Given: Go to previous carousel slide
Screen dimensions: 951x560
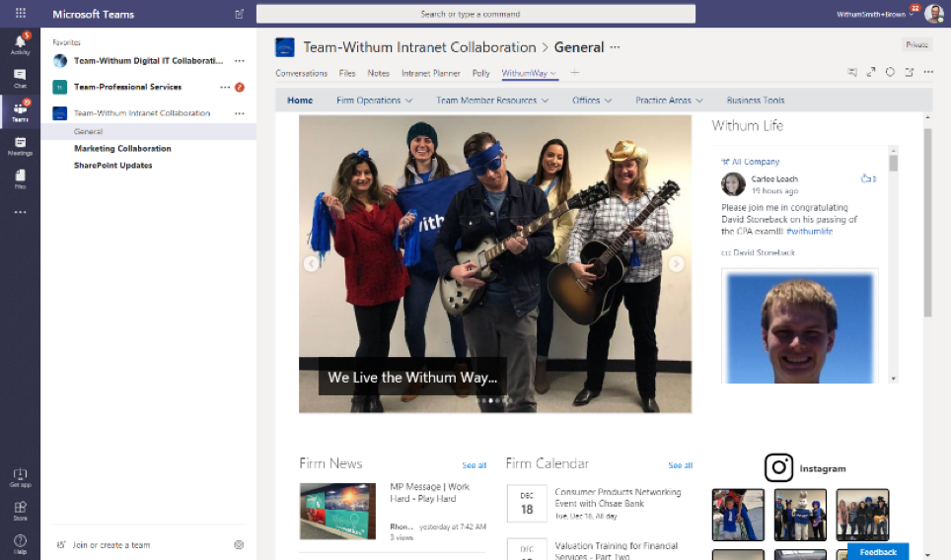Looking at the screenshot, I should [311, 263].
